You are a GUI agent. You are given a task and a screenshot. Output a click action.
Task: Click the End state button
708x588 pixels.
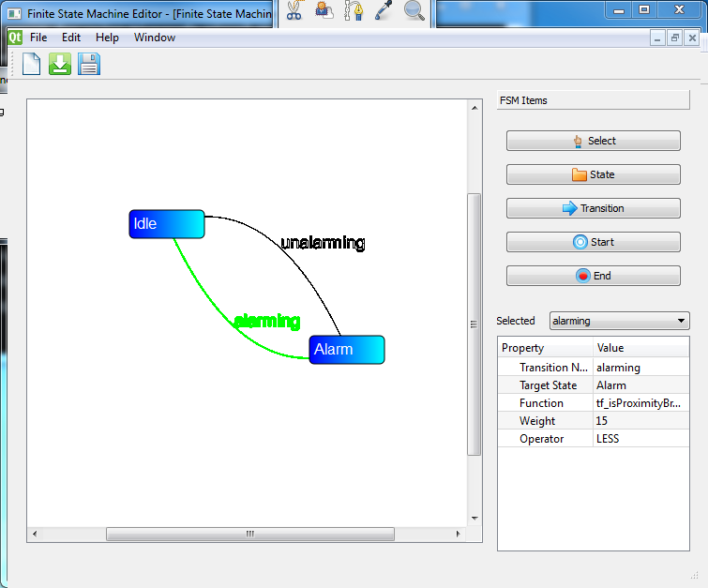pyautogui.click(x=593, y=276)
